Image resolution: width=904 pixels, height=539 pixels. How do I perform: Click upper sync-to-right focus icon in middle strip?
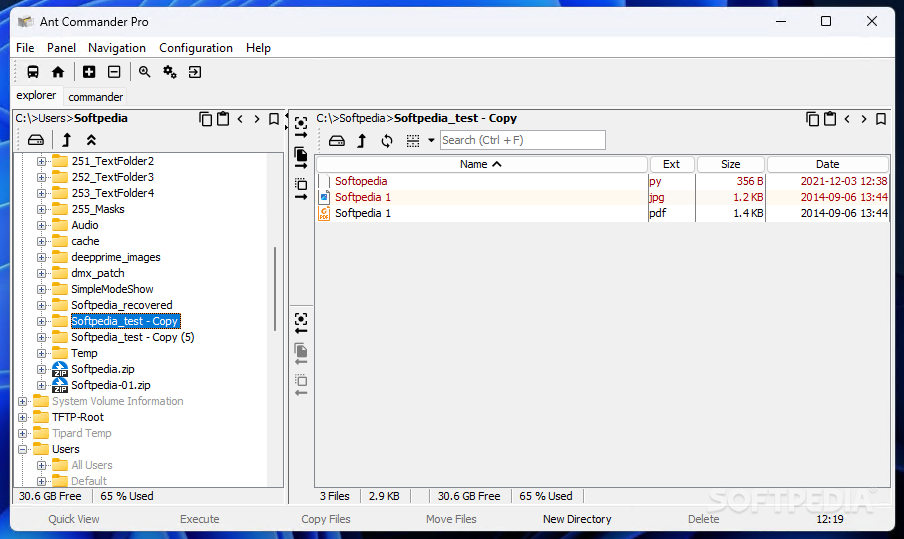(301, 127)
